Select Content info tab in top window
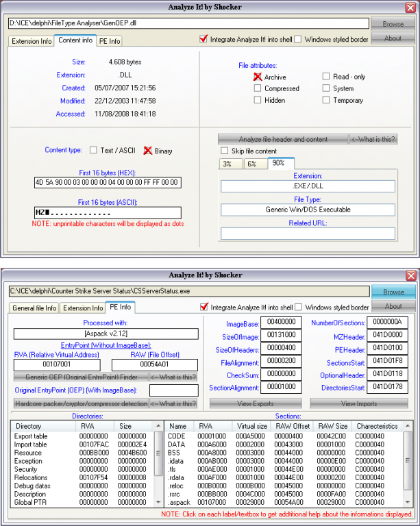420x526 pixels. [x=75, y=40]
